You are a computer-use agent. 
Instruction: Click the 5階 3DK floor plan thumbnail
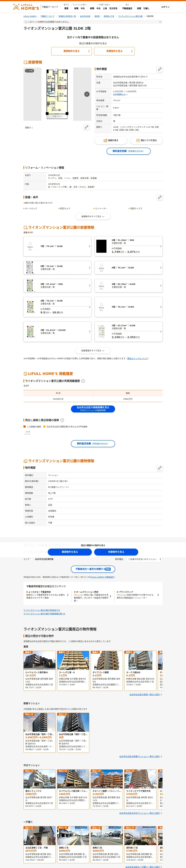pyautogui.click(x=30, y=285)
